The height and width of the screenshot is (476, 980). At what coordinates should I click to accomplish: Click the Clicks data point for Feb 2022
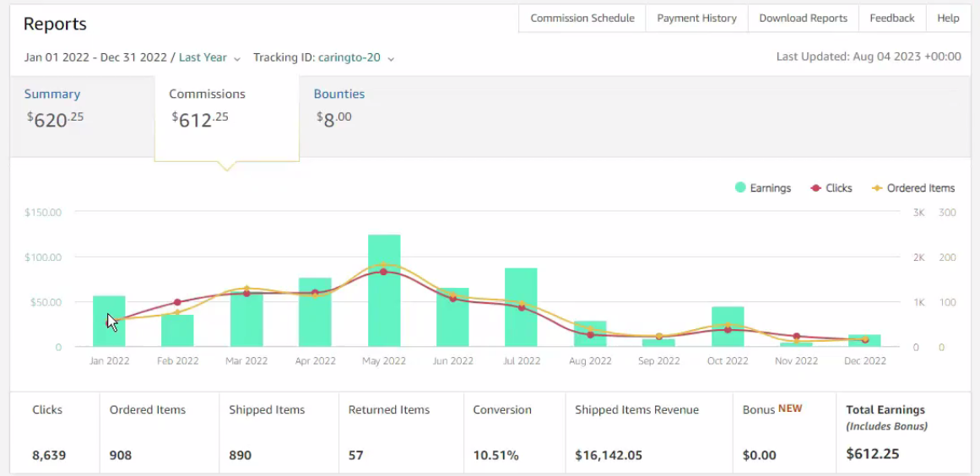click(177, 302)
